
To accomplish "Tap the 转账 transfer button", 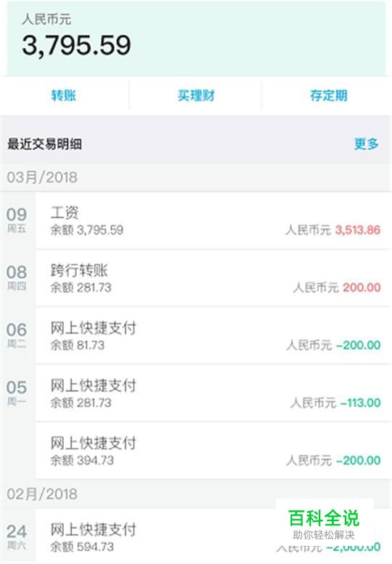I will [x=64, y=96].
